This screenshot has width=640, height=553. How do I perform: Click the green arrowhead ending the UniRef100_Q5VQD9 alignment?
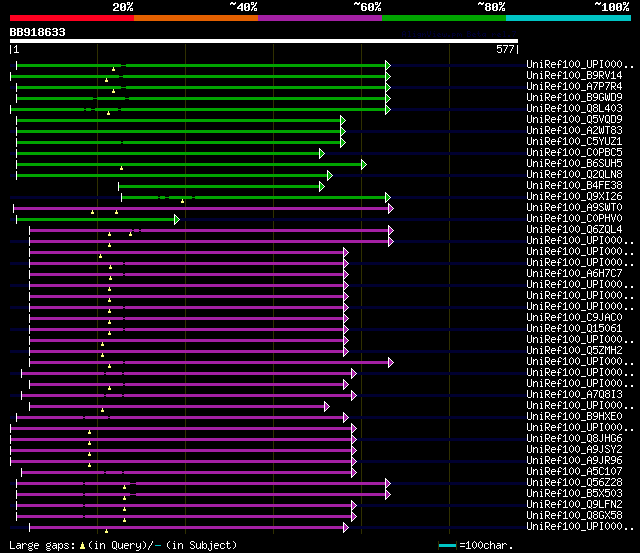pyautogui.click(x=343, y=120)
